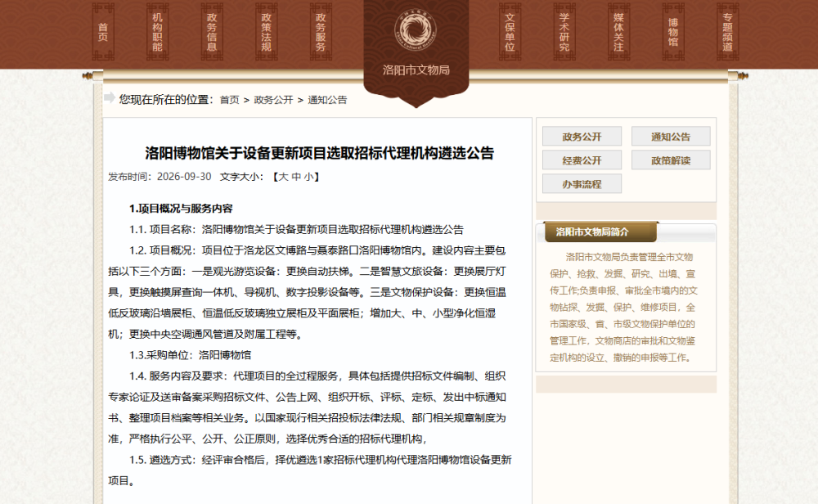Go to 政务信息 in the top navigation
Image resolution: width=818 pixels, height=504 pixels.
point(212,32)
